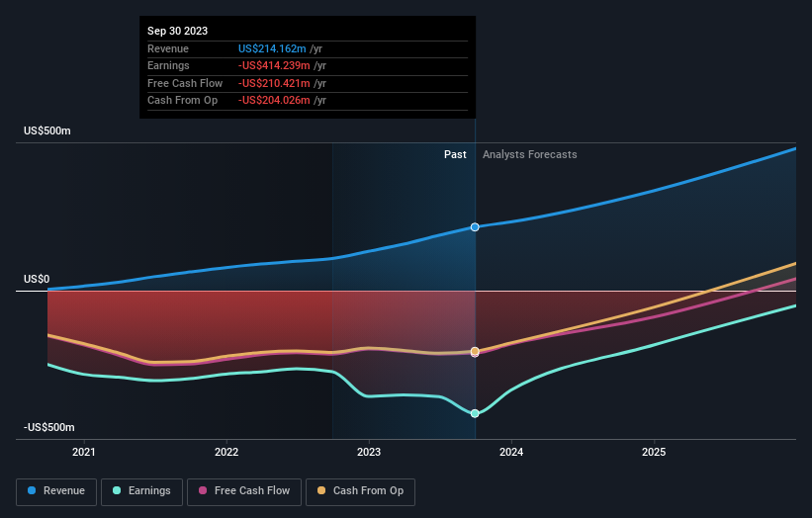Screen dimensions: 812x518
Task: Click the Analysts Forecasts label
Action: click(530, 155)
